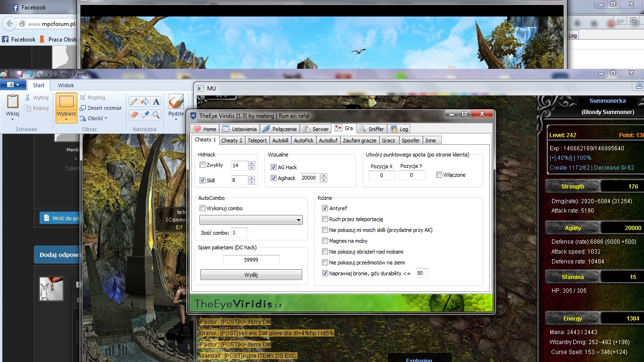This screenshot has width=644, height=362.
Task: Click the Przytnij crop button in Paint
Action: point(92,98)
